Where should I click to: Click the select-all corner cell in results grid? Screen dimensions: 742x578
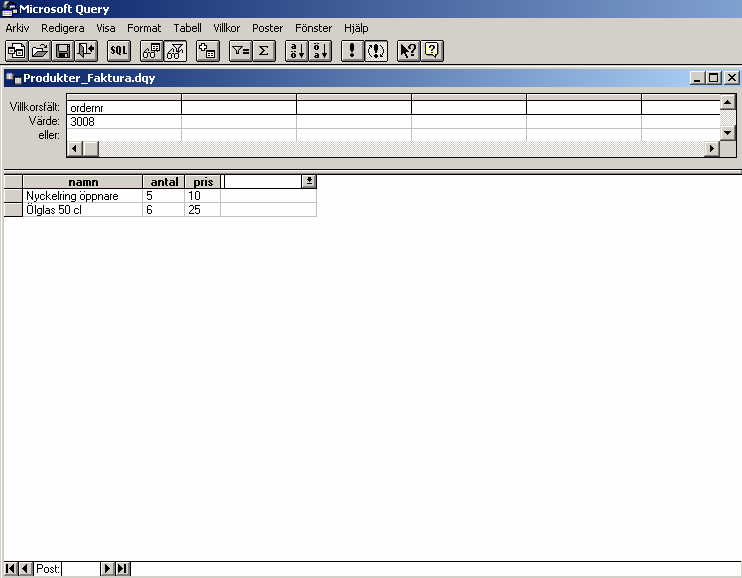click(13, 182)
